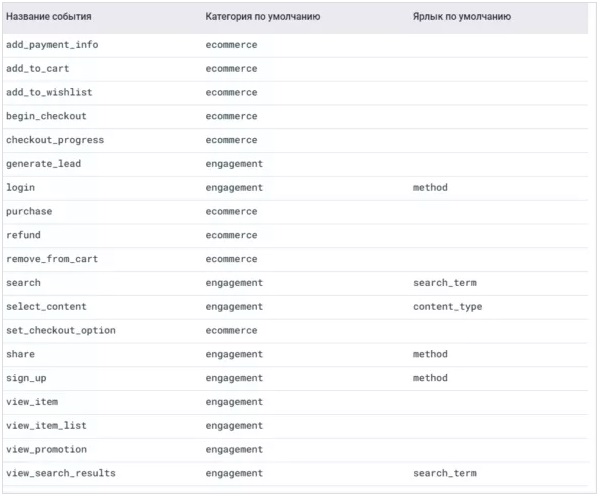Screen dimensions: 600x498
Task: Click the 'Категория по умолчанию' column header
Action: 263,16
